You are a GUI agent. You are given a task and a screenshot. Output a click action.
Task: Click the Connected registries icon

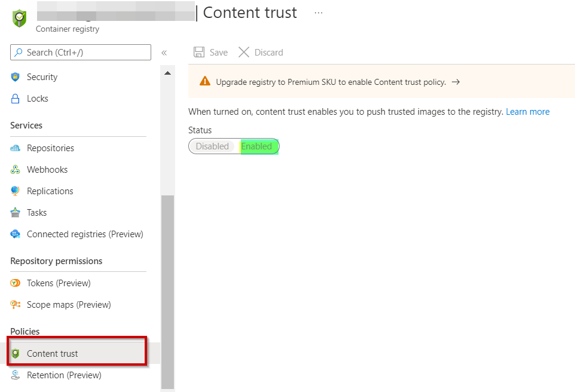click(16, 234)
